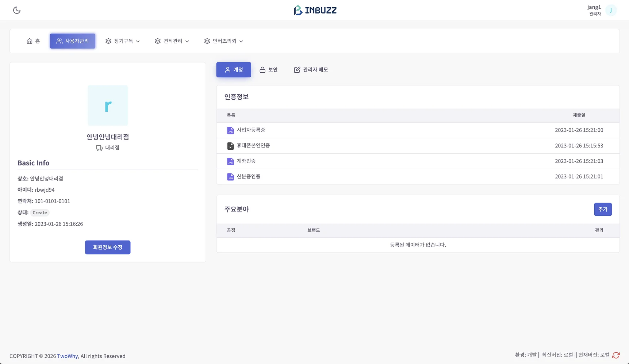Screen dimensions: 629x364
Task: Click the 관리 column header
Action: [x=599, y=230]
